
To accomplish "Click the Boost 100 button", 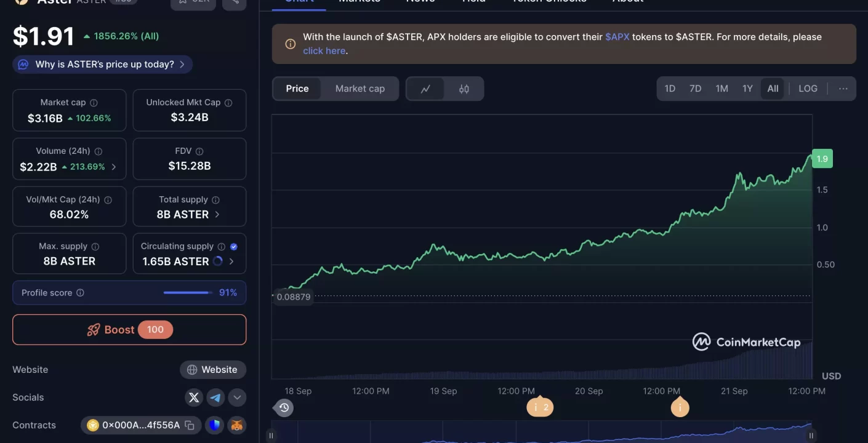I will pyautogui.click(x=129, y=330).
